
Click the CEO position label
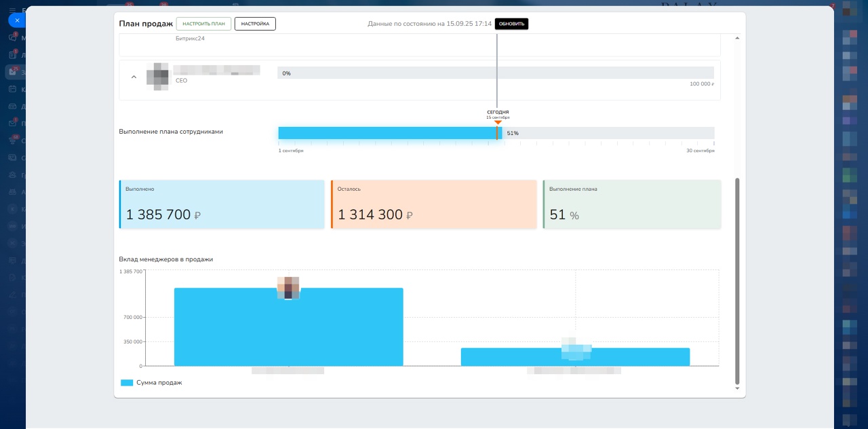pyautogui.click(x=181, y=81)
